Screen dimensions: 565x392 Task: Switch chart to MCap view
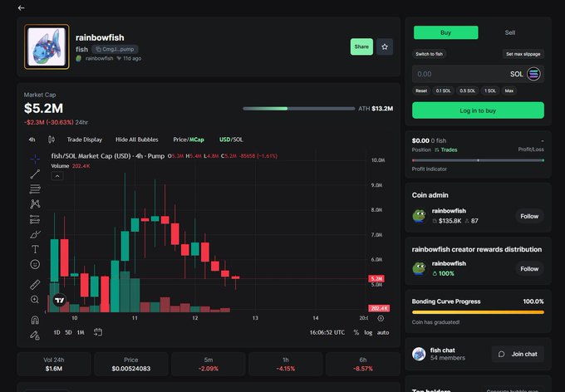[197, 140]
